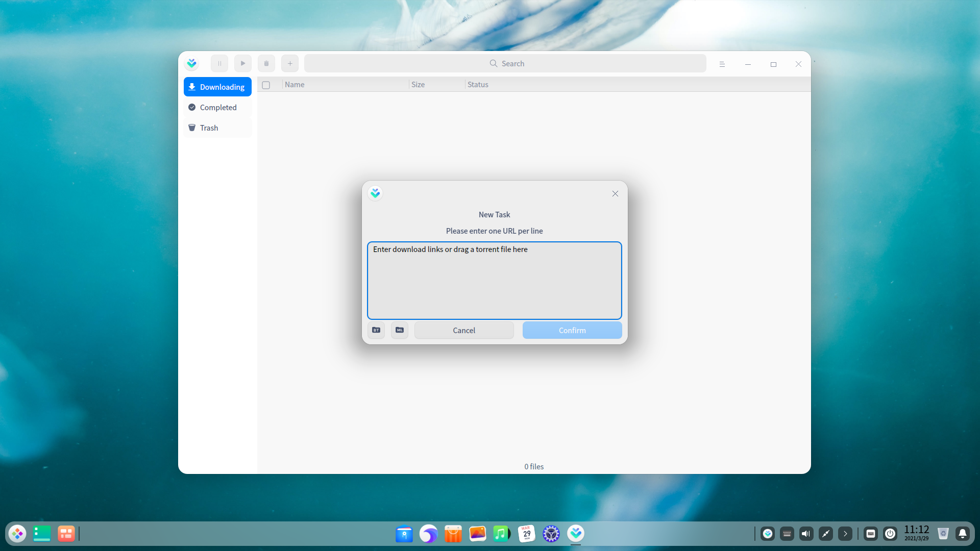Click the Search field in title bar
This screenshot has height=551, width=980.
pos(505,64)
